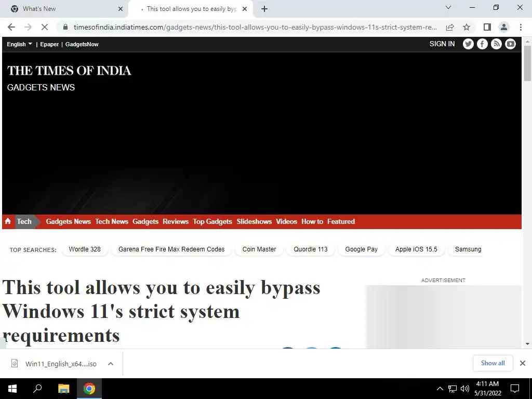Image resolution: width=532 pixels, height=399 pixels.
Task: Open a new browser tab
Action: [x=264, y=9]
